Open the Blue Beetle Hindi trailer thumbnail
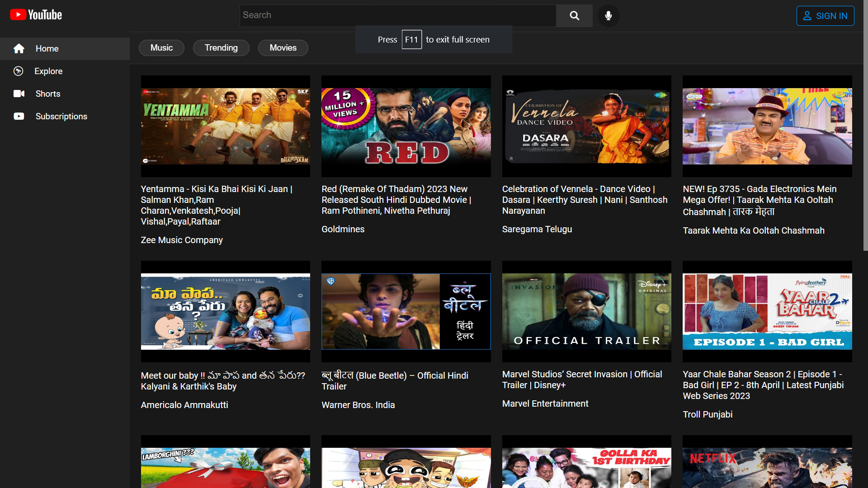This screenshot has height=488, width=868. pos(406,311)
